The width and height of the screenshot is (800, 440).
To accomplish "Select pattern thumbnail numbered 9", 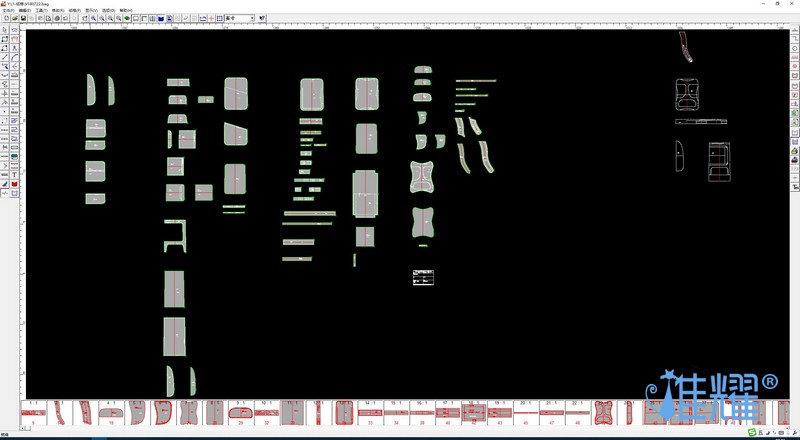I will click(34, 412).
